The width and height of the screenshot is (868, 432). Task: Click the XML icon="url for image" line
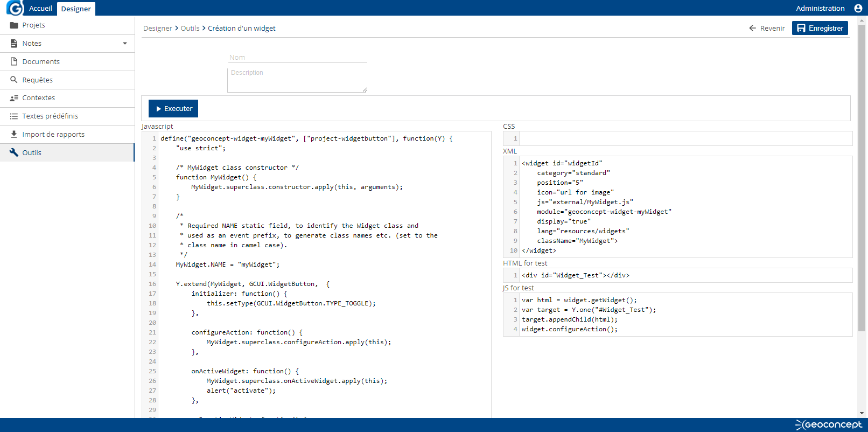point(576,192)
